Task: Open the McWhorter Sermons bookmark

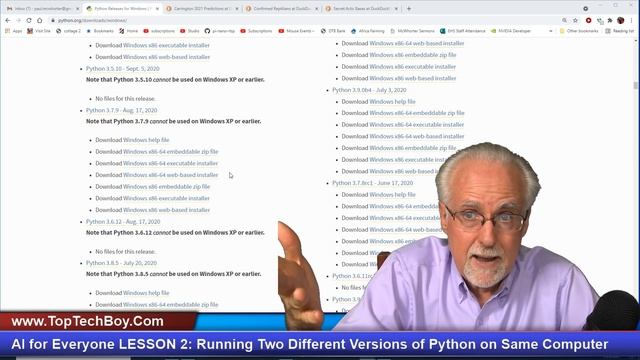Action: (412, 31)
